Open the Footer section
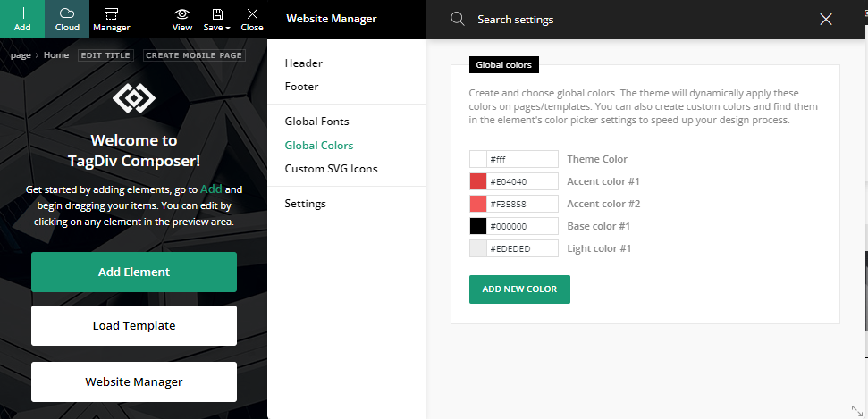This screenshot has width=868, height=419. [301, 87]
